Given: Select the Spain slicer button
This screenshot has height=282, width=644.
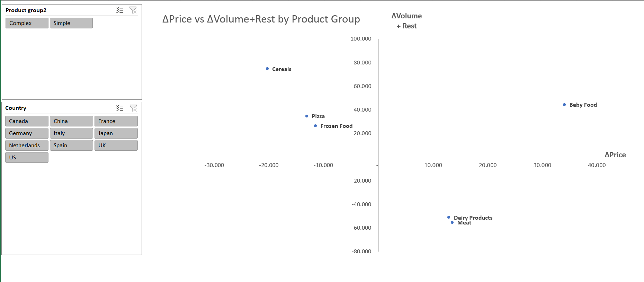Looking at the screenshot, I should click(71, 146).
